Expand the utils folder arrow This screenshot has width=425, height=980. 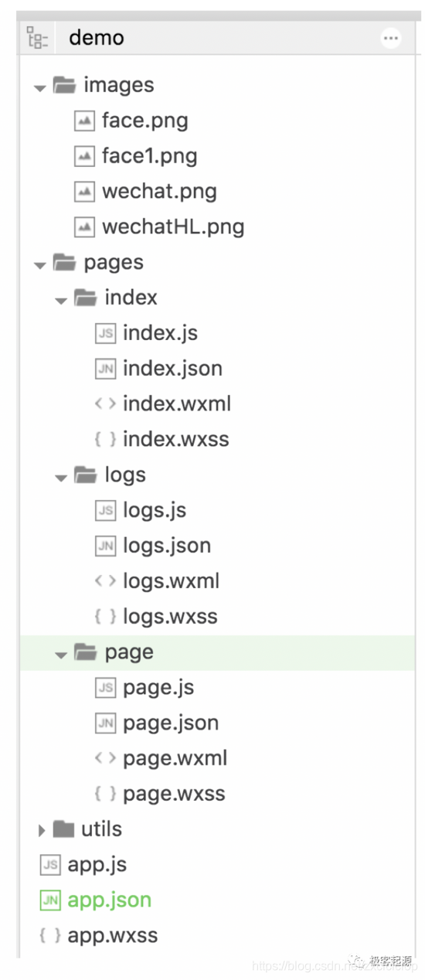42,830
